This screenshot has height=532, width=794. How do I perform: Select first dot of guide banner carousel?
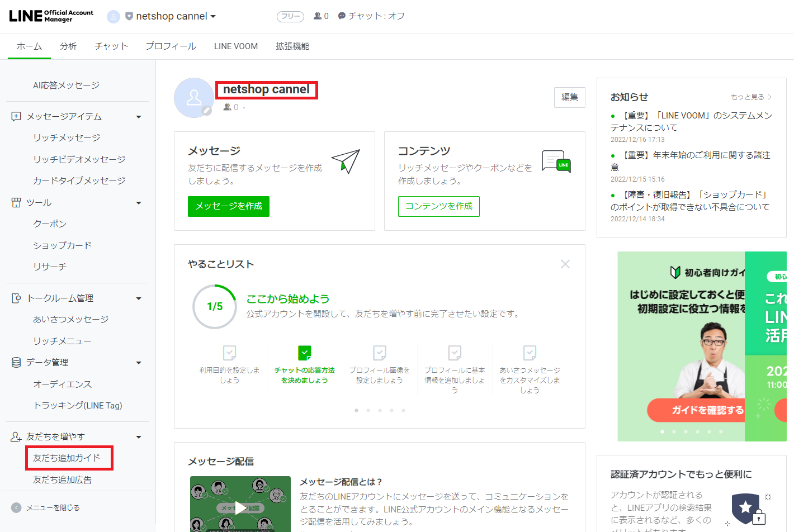click(x=663, y=431)
